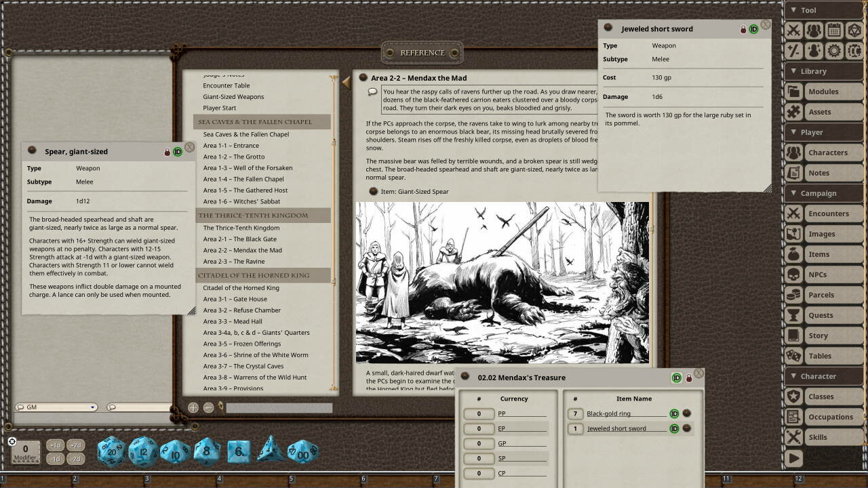Open the Modules library
The image size is (868, 488).
823,91
